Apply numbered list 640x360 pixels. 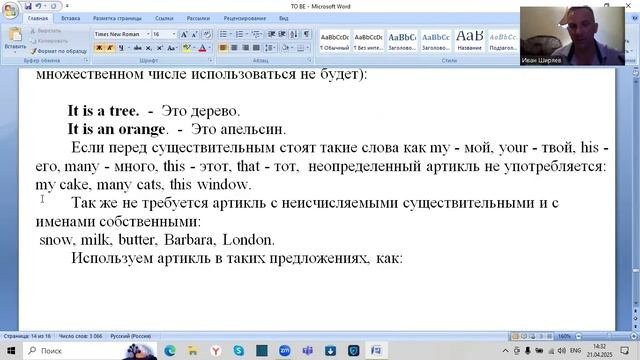[240, 34]
